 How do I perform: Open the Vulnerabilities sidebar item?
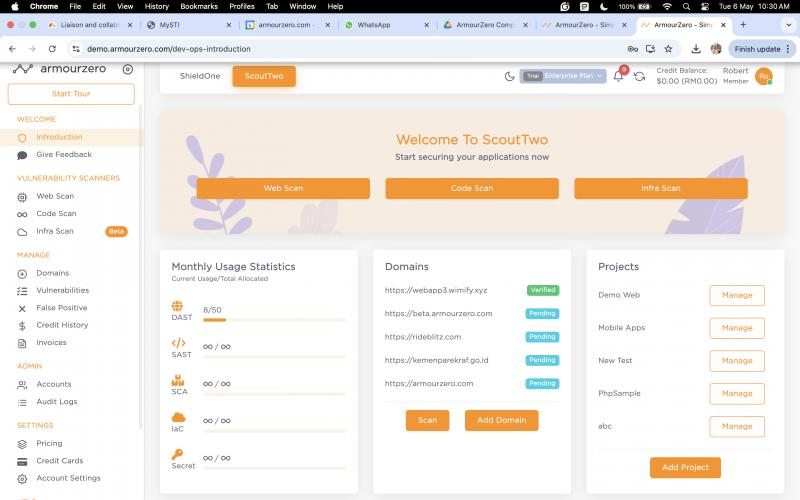62,290
